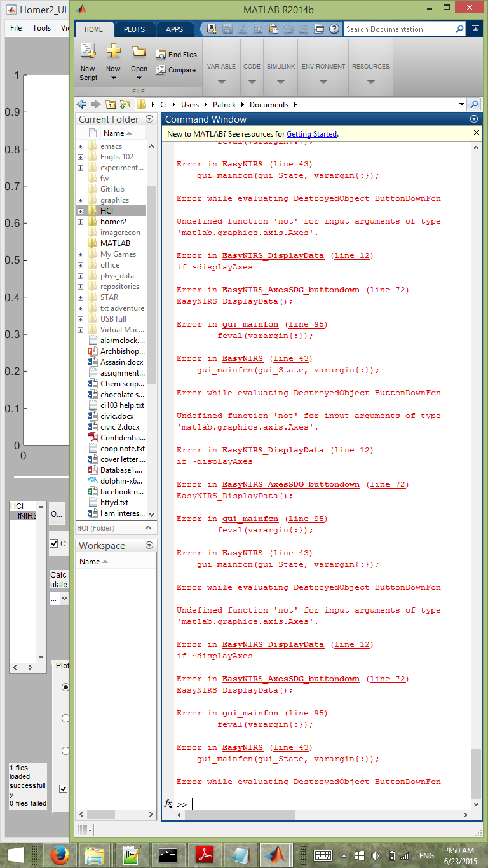Click the Find Files icon
This screenshot has width=488, height=868.
pyautogui.click(x=161, y=55)
